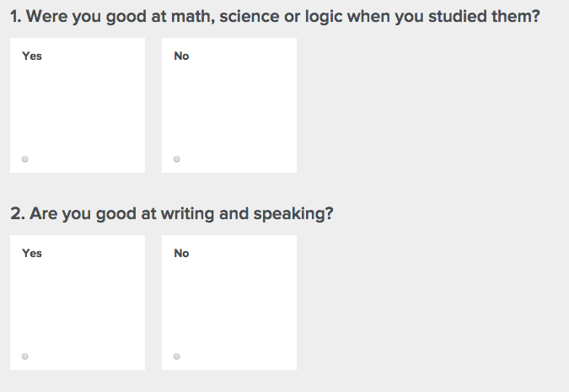Click center of No card for question 2
Image resolution: width=569 pixels, height=392 pixels.
coord(229,303)
